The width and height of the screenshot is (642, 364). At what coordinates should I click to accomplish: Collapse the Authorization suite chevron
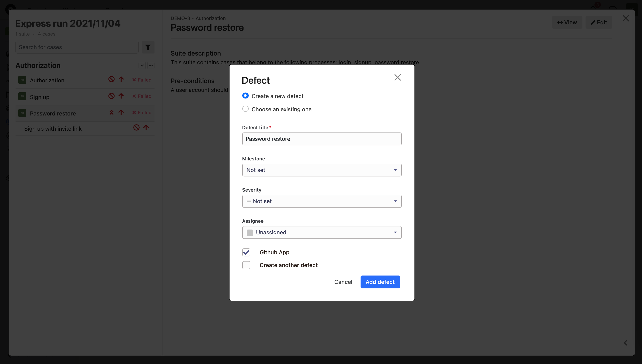point(142,66)
